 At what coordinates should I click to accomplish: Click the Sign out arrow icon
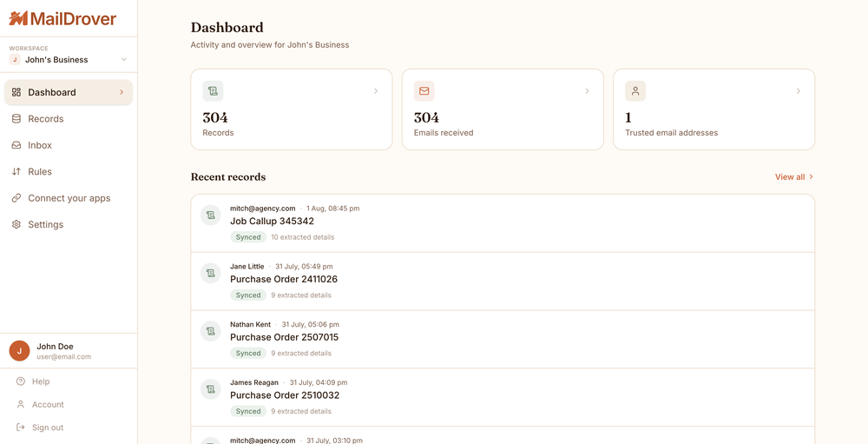21,427
